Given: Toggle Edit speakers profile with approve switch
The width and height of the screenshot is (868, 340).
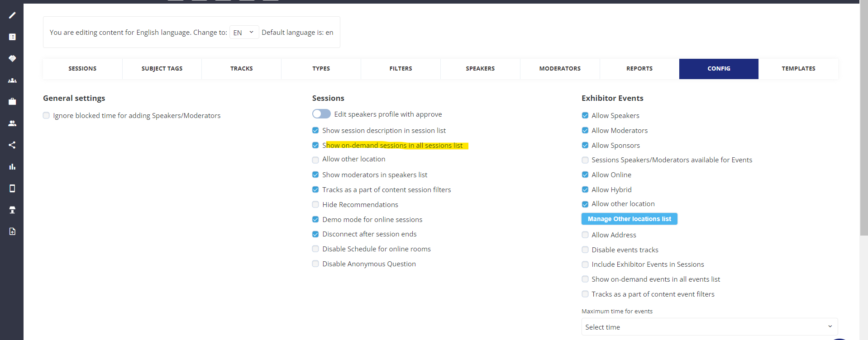Looking at the screenshot, I should [321, 114].
